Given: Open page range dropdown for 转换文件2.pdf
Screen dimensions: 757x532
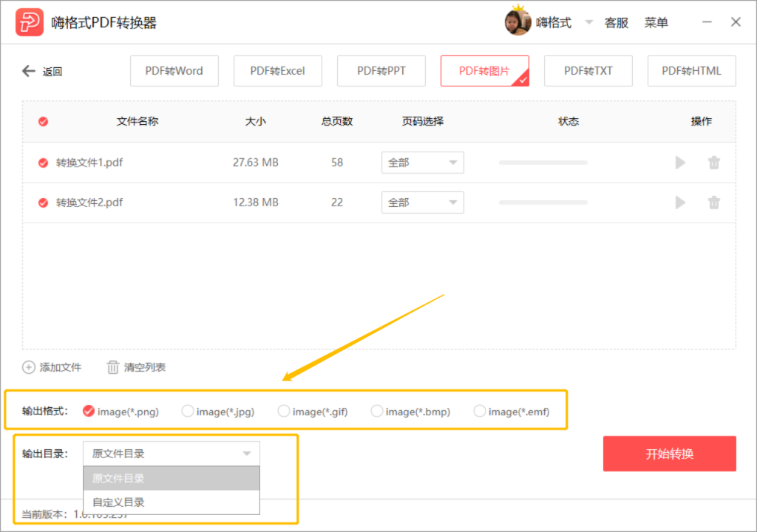Looking at the screenshot, I should 422,202.
